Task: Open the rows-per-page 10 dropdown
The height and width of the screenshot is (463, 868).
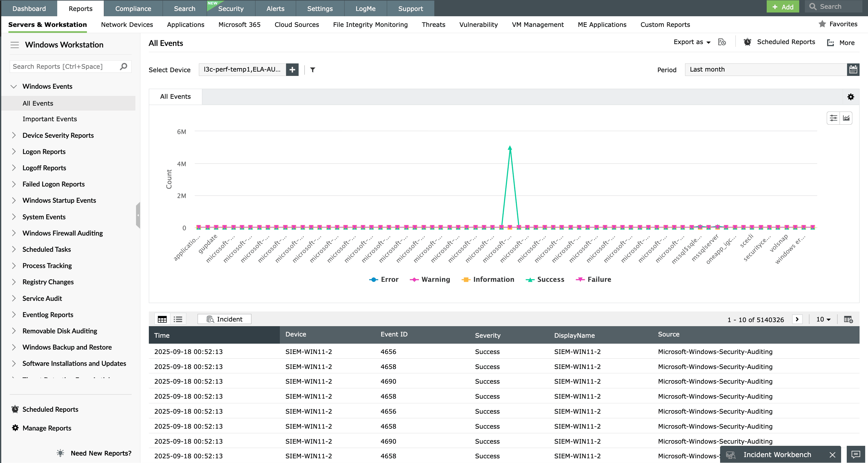Action: [823, 319]
